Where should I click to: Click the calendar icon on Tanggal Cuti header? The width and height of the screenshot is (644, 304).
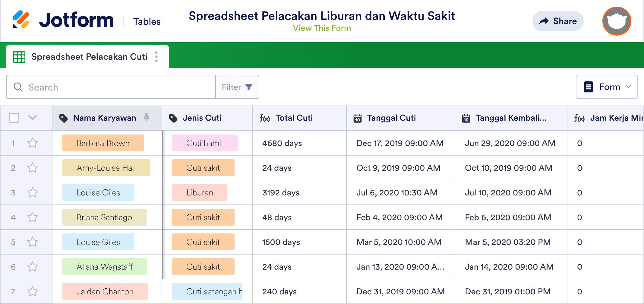point(358,118)
